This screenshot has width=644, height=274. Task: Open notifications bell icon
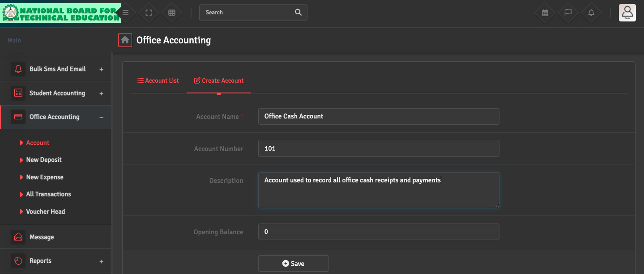tap(591, 13)
